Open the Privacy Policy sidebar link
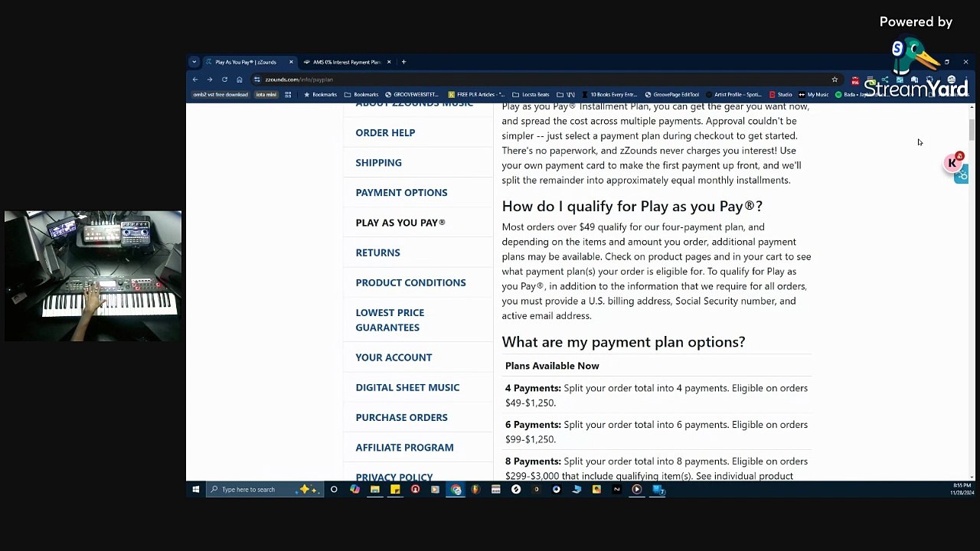The width and height of the screenshot is (980, 551). [394, 477]
